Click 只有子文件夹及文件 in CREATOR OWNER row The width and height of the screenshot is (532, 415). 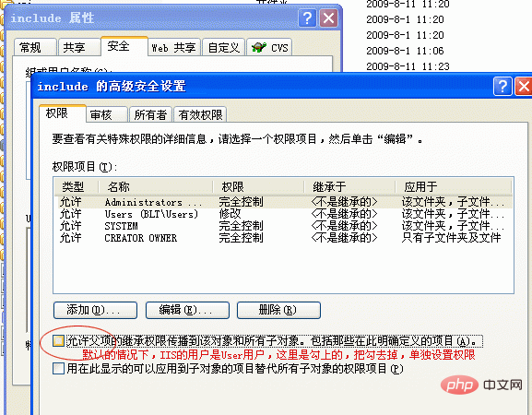tap(451, 238)
